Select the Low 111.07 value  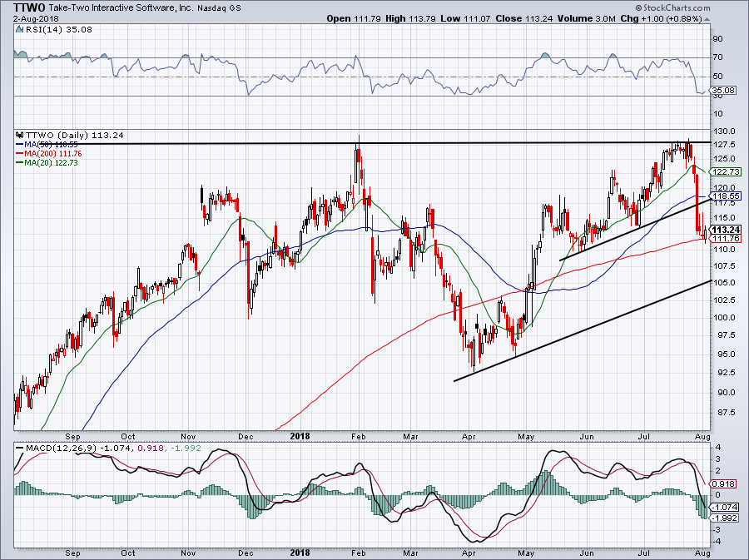464,18
